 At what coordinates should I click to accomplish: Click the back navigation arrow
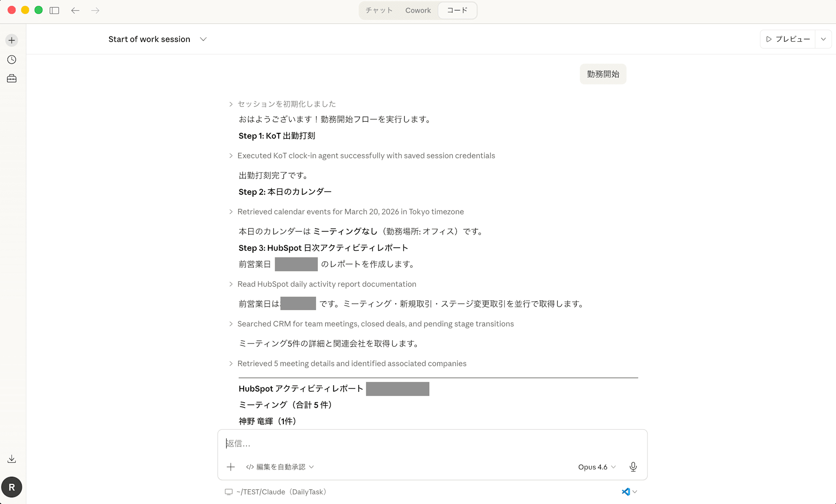coord(75,10)
